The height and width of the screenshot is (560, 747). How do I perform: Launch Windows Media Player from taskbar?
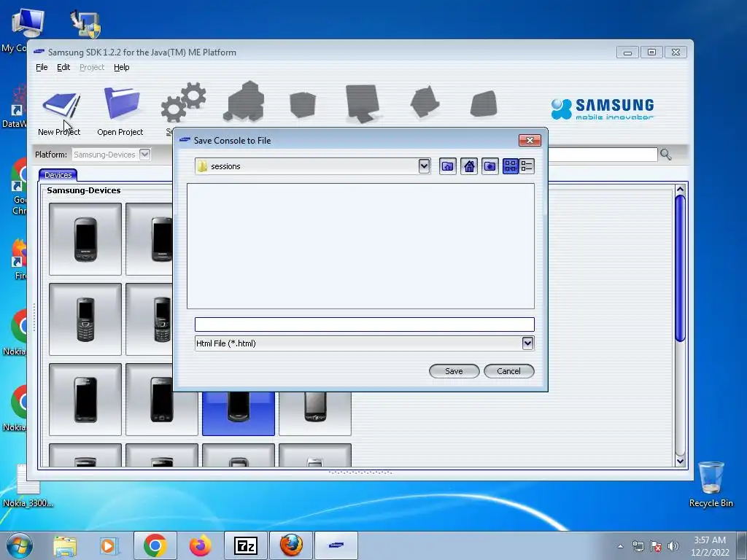point(108,545)
